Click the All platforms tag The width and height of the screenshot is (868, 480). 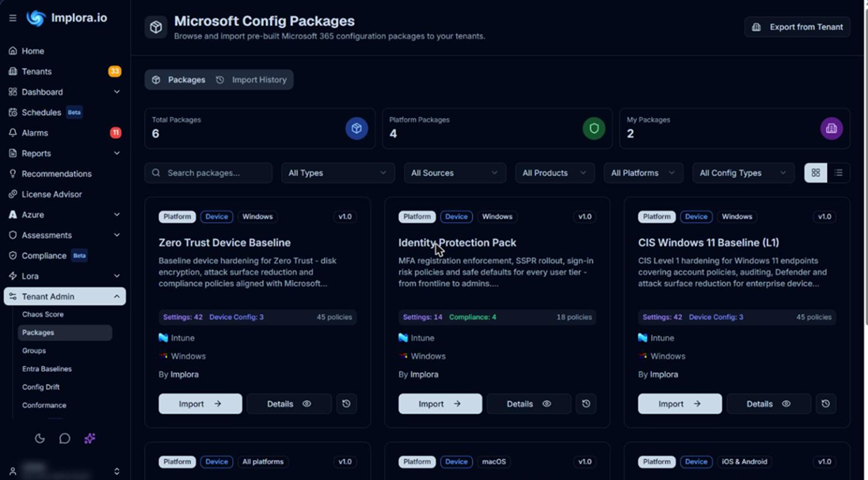pos(263,462)
